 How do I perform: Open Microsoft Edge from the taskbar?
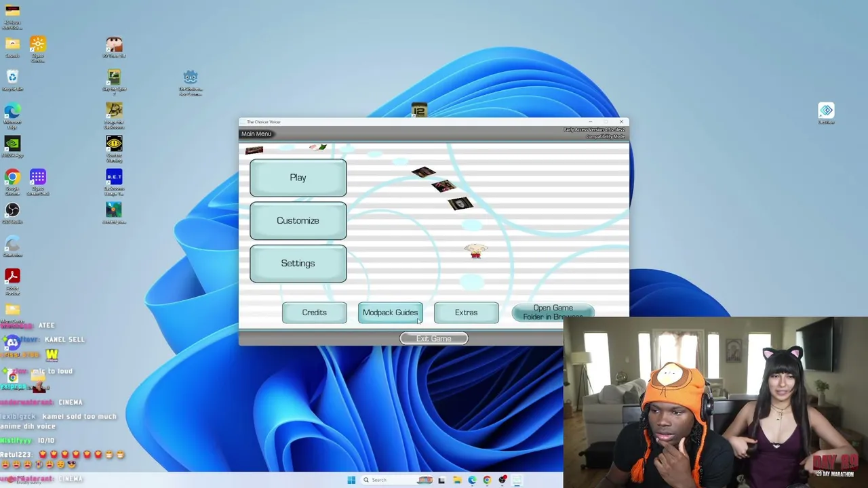472,480
